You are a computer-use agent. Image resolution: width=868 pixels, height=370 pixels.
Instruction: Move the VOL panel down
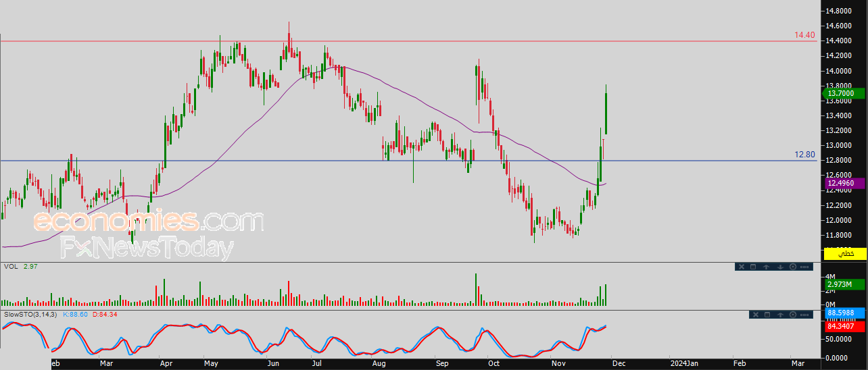(779, 267)
